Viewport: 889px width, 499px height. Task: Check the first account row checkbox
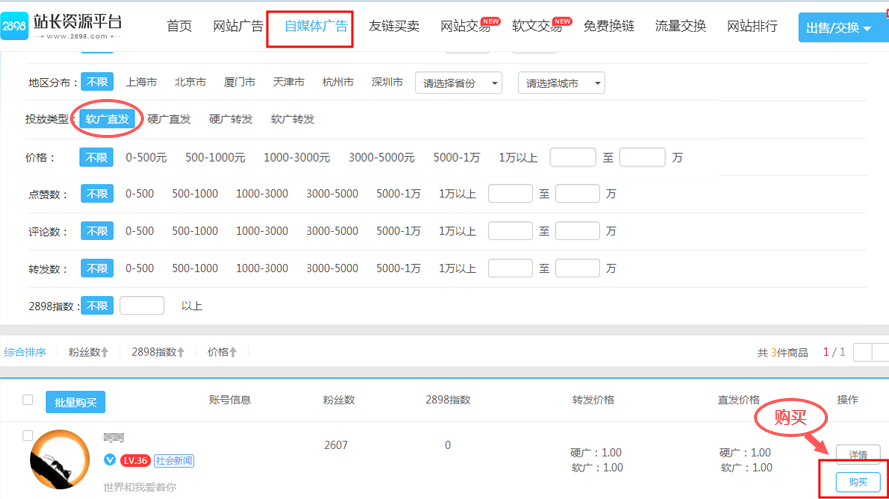[x=28, y=436]
